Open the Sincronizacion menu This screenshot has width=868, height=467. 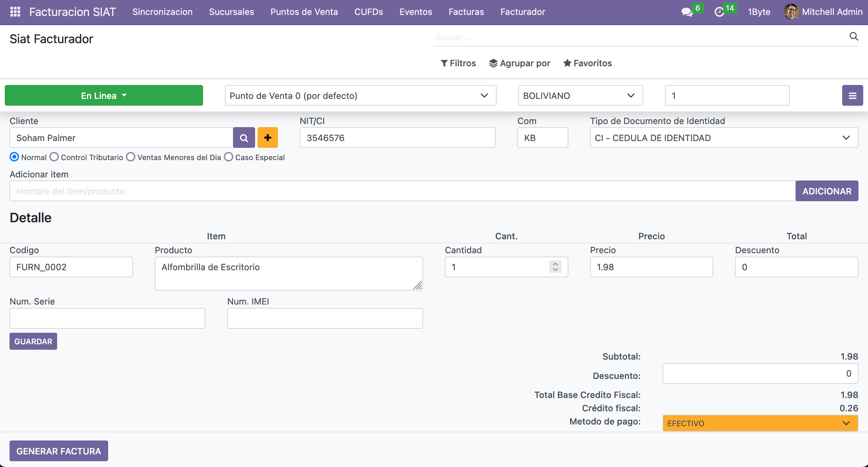pos(162,12)
